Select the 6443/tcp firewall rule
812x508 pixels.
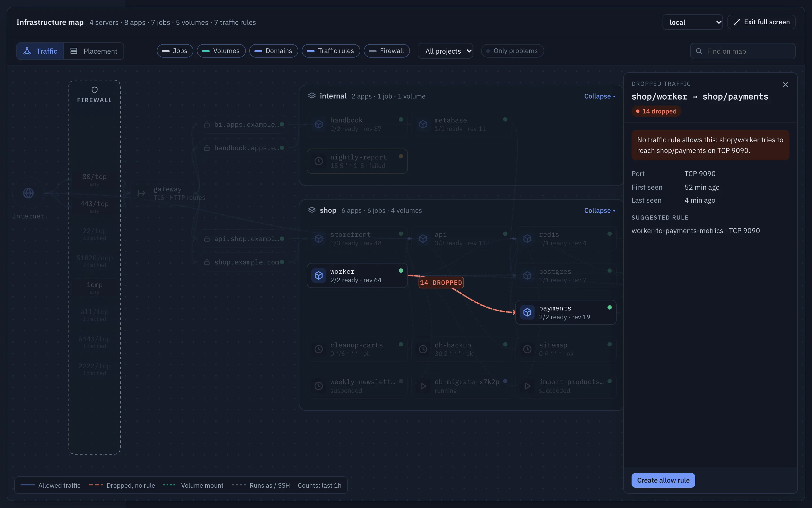click(95, 342)
